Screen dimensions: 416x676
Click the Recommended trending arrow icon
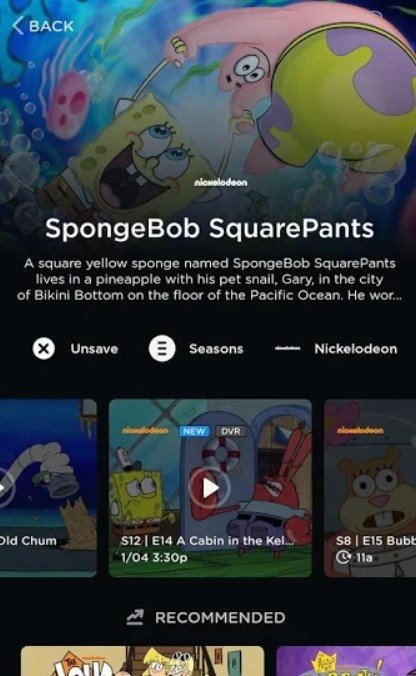click(135, 617)
